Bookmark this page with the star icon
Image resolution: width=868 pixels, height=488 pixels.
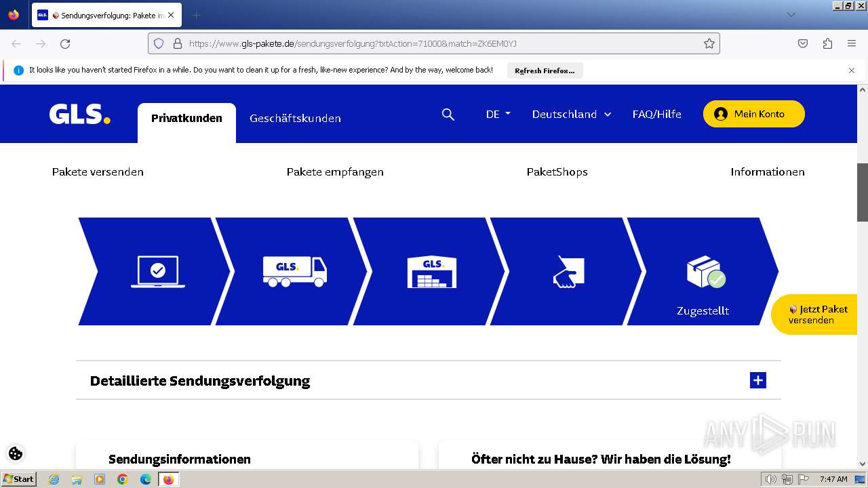[709, 43]
